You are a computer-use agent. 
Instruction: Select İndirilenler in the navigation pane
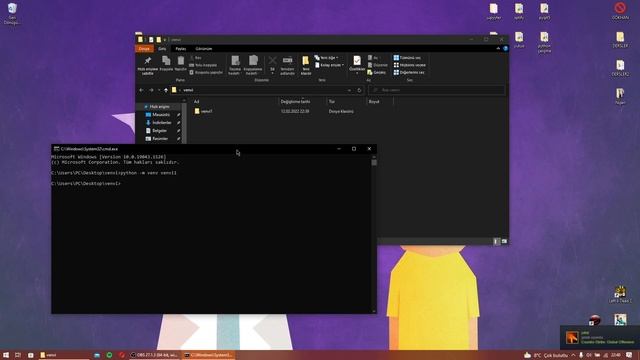tap(162, 122)
